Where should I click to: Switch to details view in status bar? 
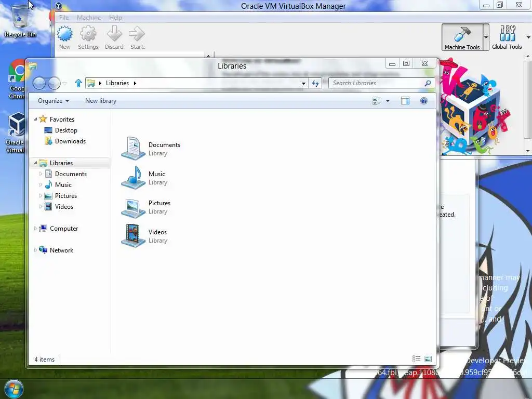(416, 359)
